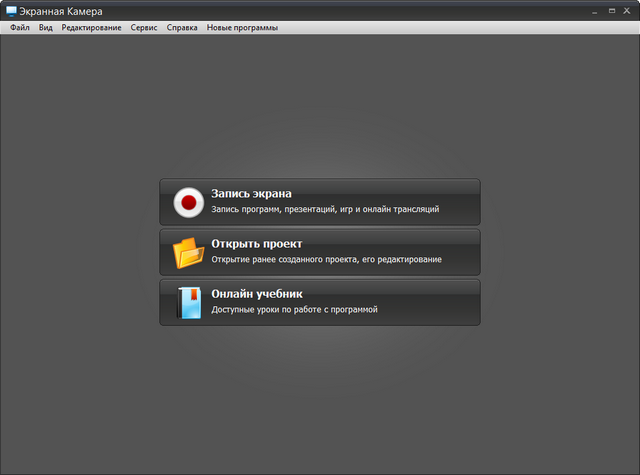This screenshot has width=640, height=475.
Task: Open the Редактирование menu
Action: click(x=91, y=28)
